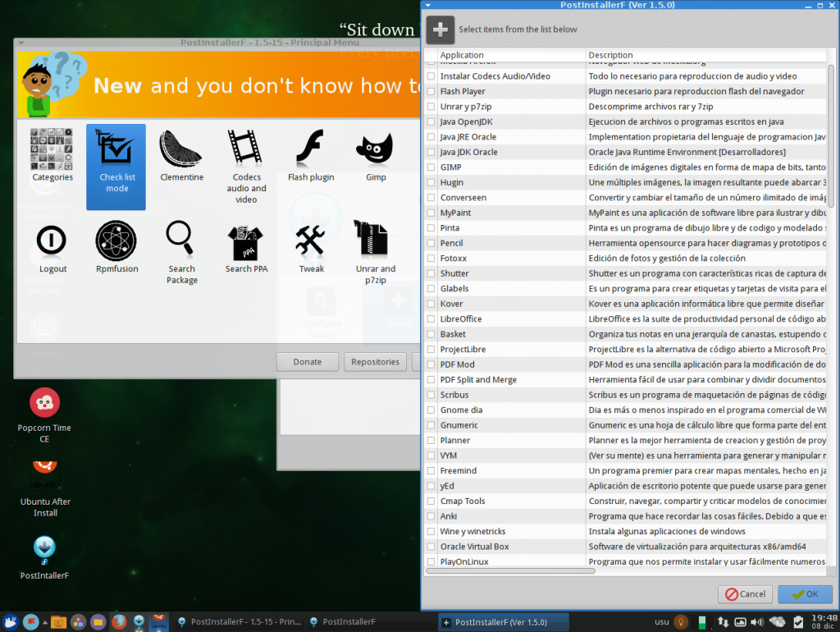Sort by the Description column header
This screenshot has height=632, width=840.
(706, 55)
